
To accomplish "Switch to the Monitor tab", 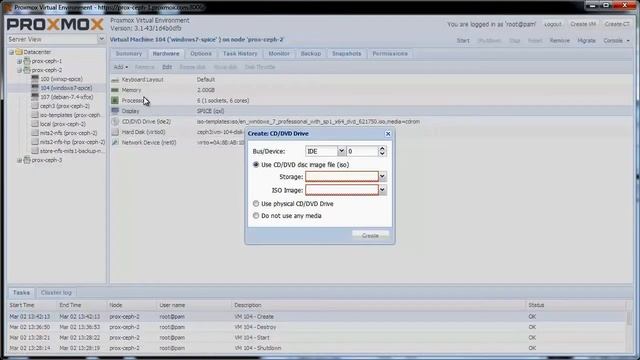I will point(279,53).
